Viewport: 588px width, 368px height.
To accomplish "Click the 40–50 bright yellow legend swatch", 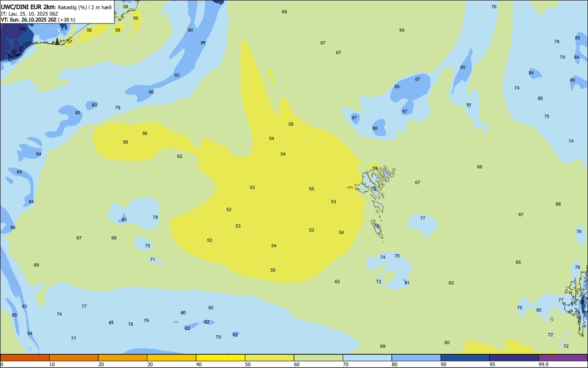I will (x=220, y=357).
